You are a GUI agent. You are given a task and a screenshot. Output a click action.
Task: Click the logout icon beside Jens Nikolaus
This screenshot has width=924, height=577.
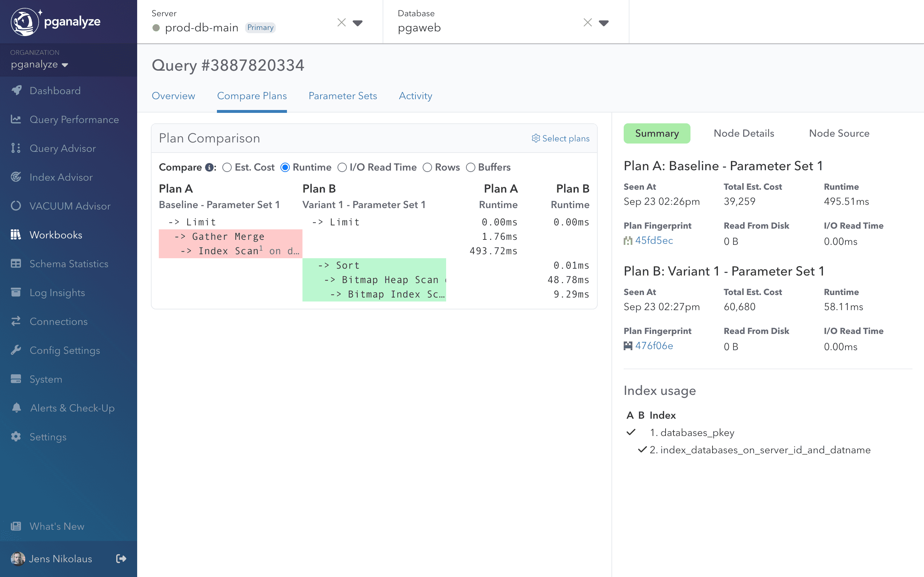121,559
